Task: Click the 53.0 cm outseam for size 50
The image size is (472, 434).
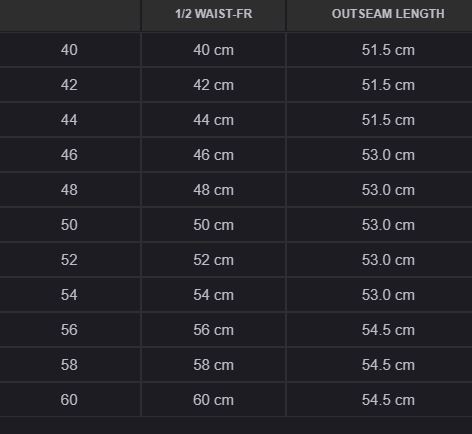Action: 388,225
